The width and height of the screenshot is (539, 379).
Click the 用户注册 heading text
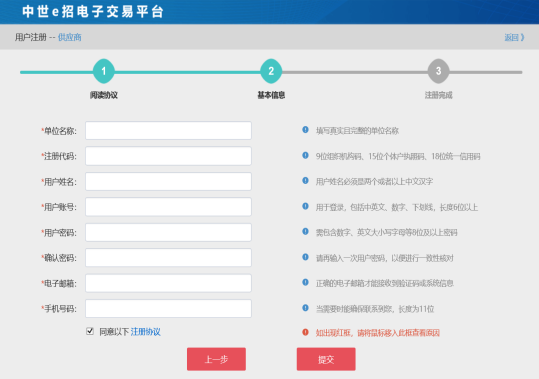pyautogui.click(x=31, y=37)
